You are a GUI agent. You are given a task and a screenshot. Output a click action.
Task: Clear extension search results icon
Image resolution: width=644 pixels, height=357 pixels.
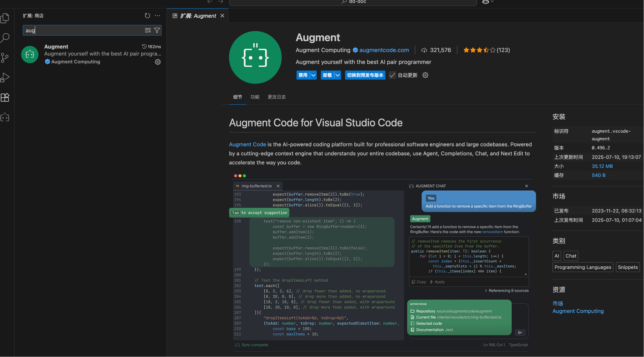pos(148,30)
